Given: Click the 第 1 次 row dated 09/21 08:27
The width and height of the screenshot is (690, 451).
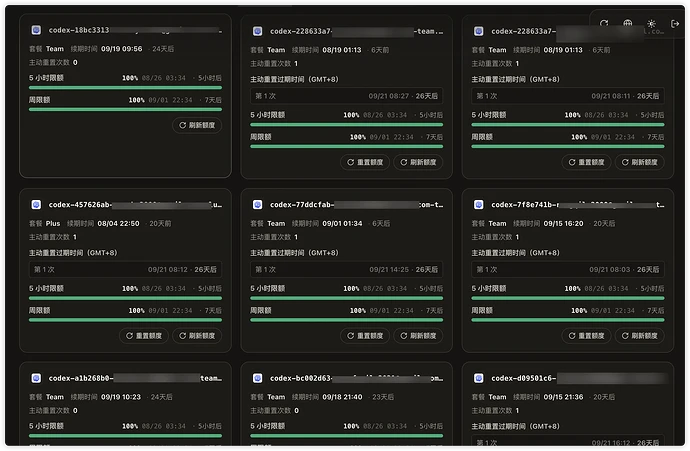Looking at the screenshot, I should pyautogui.click(x=347, y=96).
